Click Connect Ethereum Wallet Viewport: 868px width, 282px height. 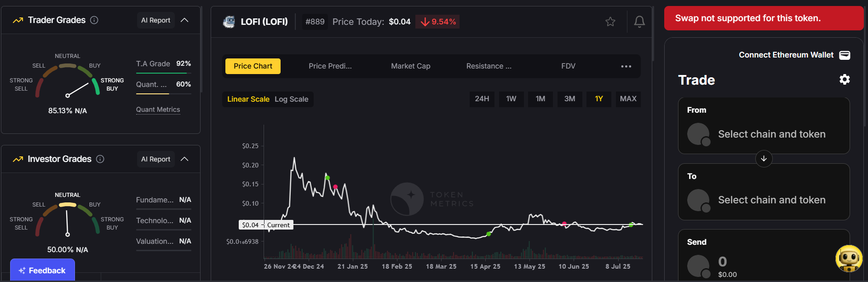point(786,55)
